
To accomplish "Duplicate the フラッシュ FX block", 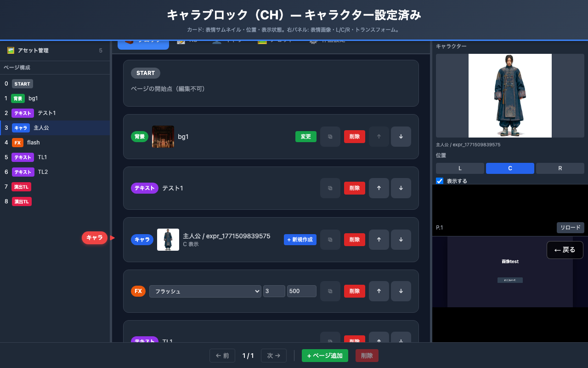I will point(330,291).
